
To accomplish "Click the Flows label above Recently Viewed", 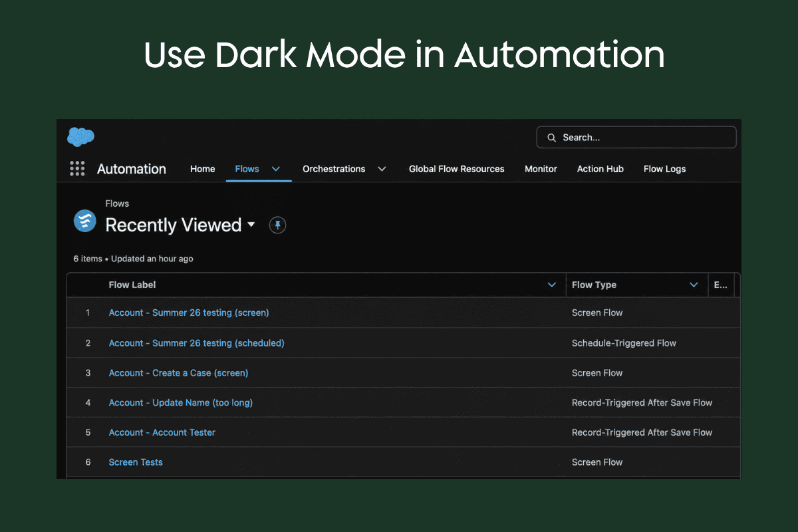I will tap(117, 203).
